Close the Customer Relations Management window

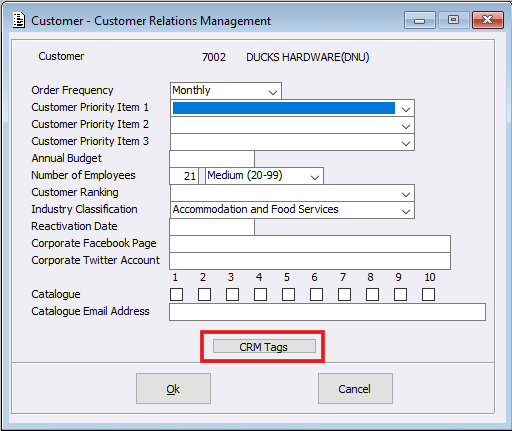pyautogui.click(x=487, y=20)
